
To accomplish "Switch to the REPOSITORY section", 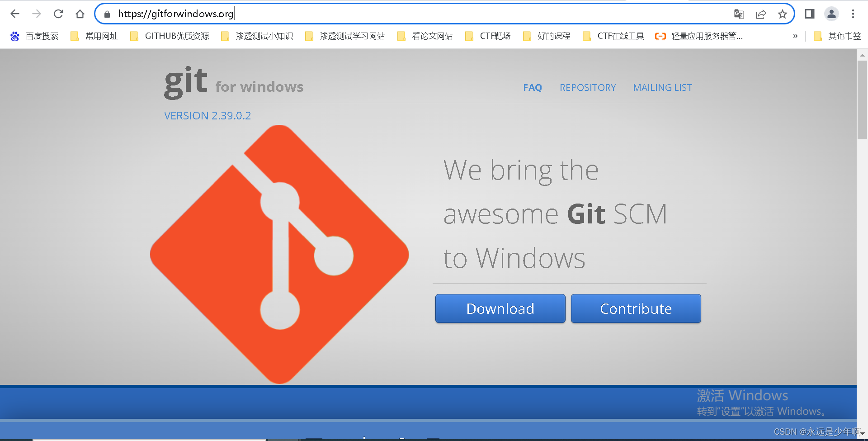I will [x=588, y=87].
